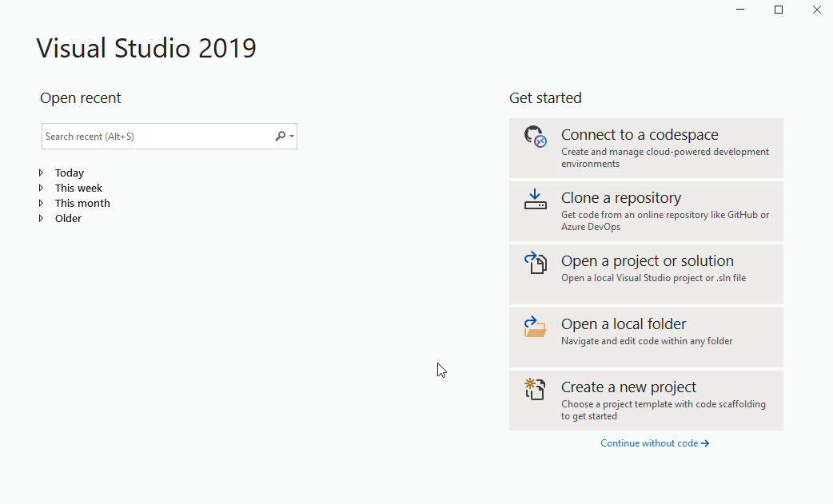Select Create a new project
The width and height of the screenshot is (833, 504).
click(x=646, y=399)
